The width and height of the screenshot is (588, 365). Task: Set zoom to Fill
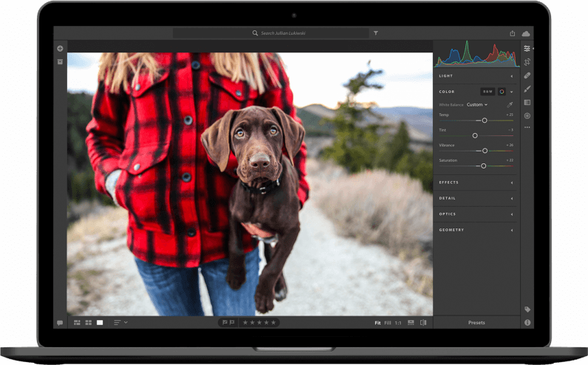[x=388, y=323]
